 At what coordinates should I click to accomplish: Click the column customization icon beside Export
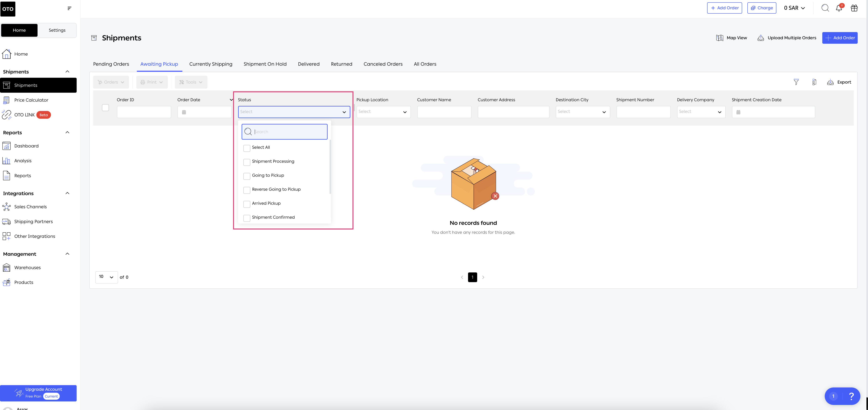click(x=814, y=82)
